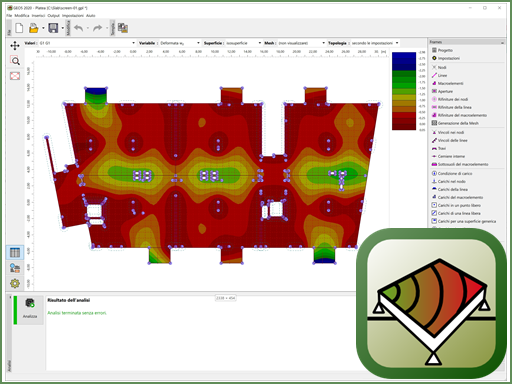Click the copy-to-clipboard toolbar icon
512x384 pixels.
(123, 28)
